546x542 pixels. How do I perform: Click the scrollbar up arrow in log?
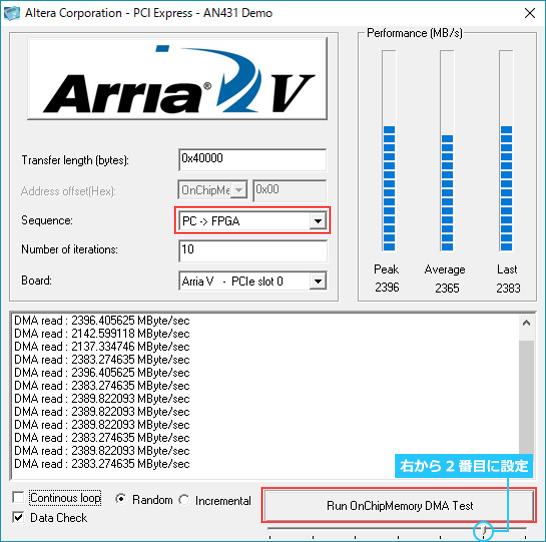coord(526,323)
